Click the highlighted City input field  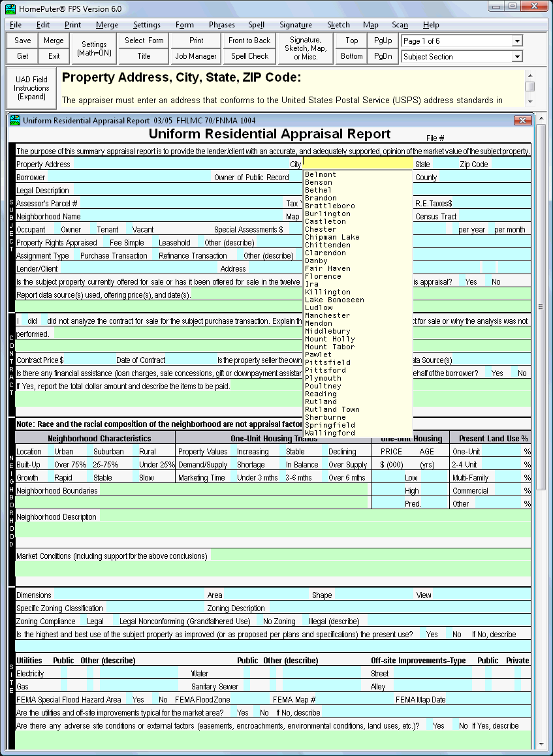click(358, 163)
